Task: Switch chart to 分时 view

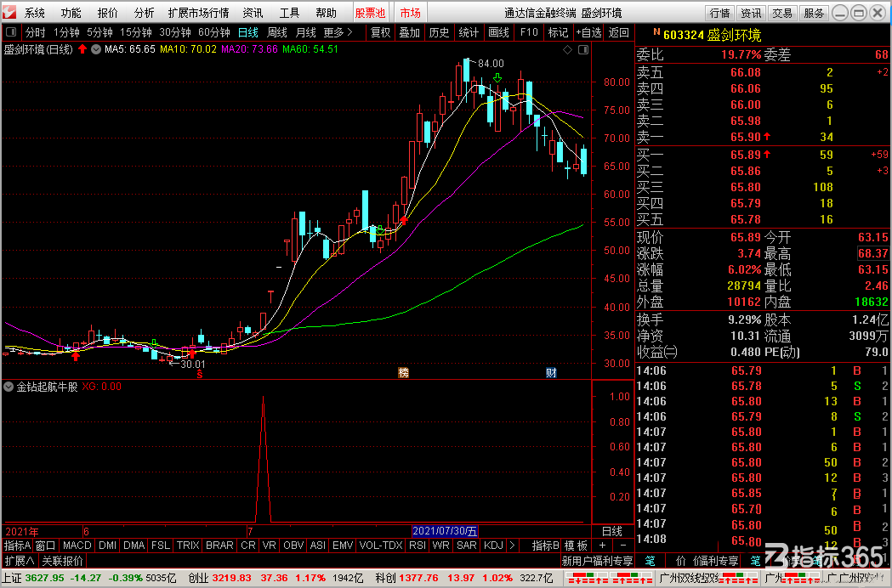Action: pos(35,32)
